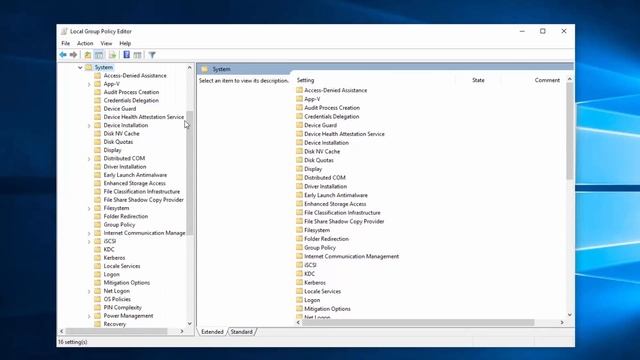Switch to the Standard tab

pos(242,332)
